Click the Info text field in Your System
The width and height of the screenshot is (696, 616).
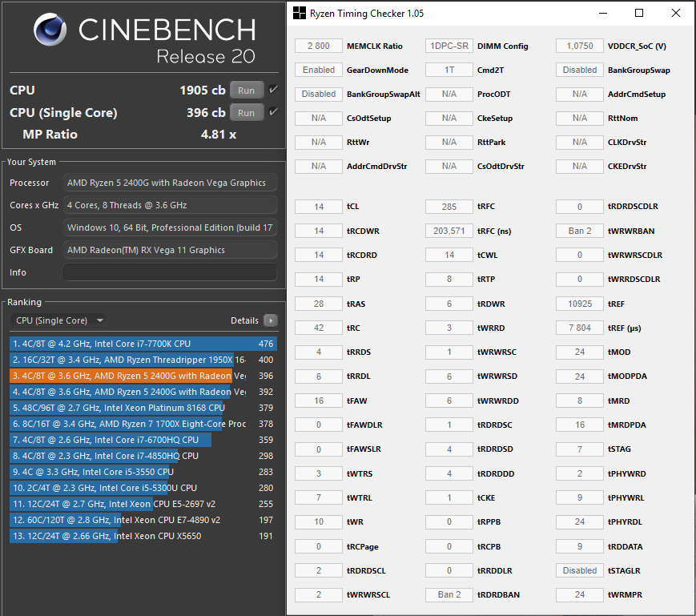[170, 272]
